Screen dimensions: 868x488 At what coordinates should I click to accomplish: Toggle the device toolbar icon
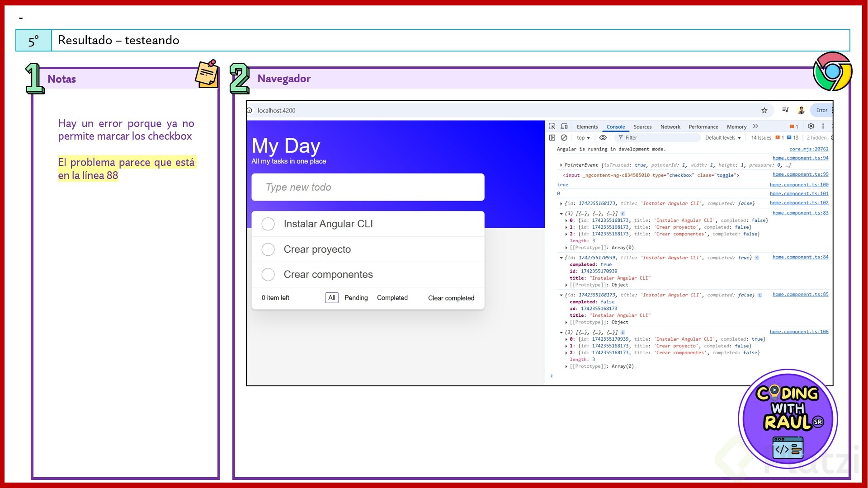click(x=564, y=127)
